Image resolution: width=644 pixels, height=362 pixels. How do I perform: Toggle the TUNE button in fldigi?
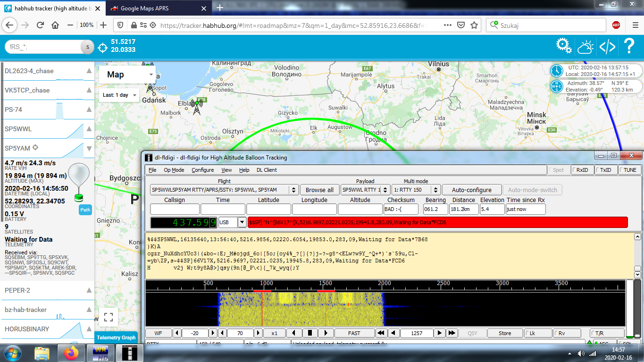tap(629, 170)
